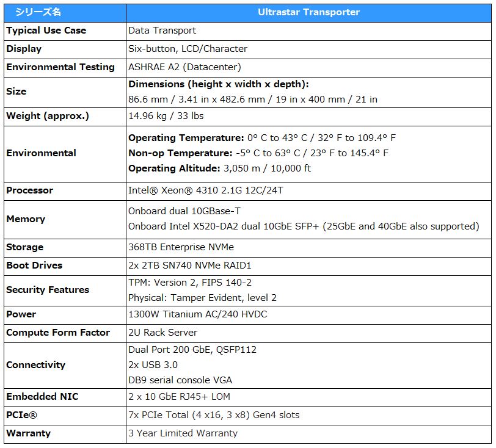Select 'DB9 serial console VGA' text
The image size is (496, 448).
(180, 380)
